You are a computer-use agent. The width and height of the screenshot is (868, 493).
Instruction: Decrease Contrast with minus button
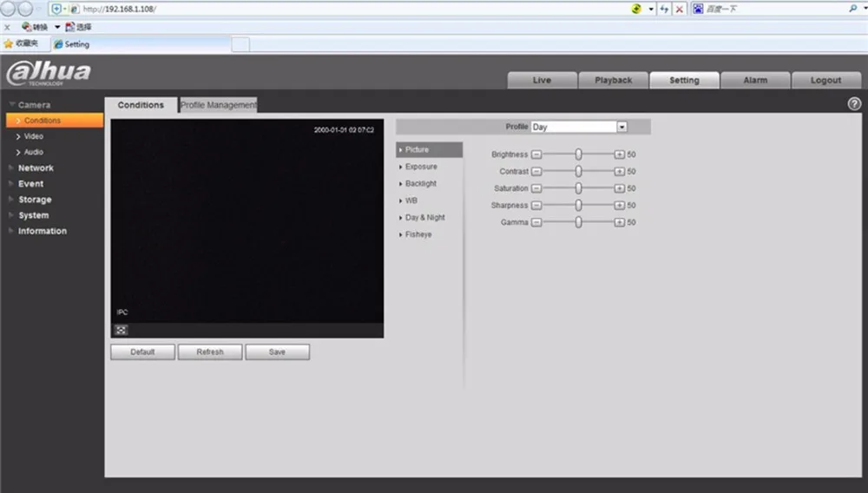[536, 172]
